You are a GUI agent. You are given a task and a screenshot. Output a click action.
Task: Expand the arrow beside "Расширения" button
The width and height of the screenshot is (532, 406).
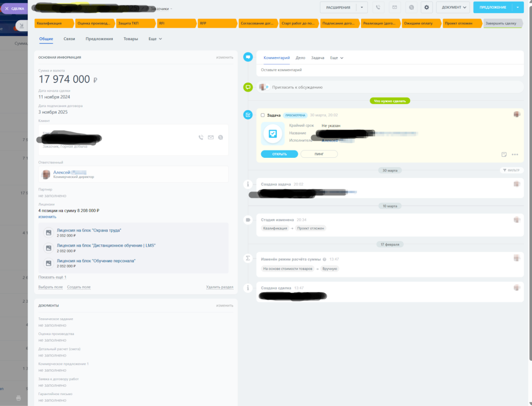pyautogui.click(x=362, y=7)
